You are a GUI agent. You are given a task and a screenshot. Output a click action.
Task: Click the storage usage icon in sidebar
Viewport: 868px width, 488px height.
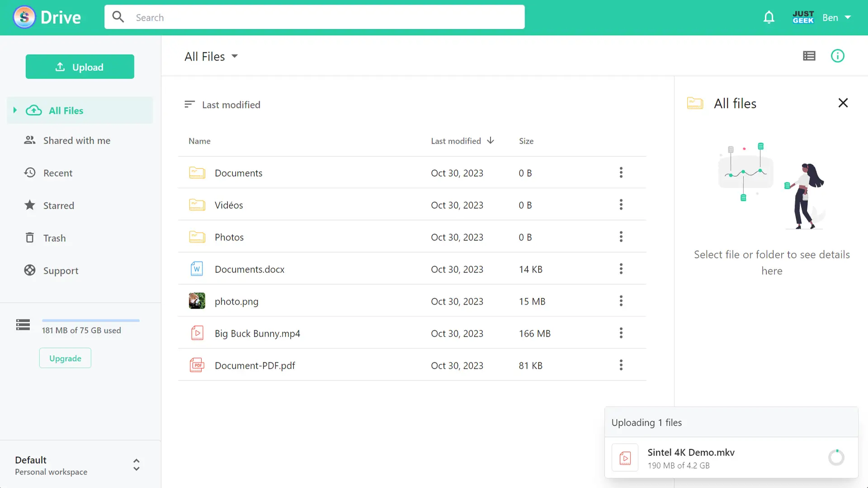(x=23, y=325)
